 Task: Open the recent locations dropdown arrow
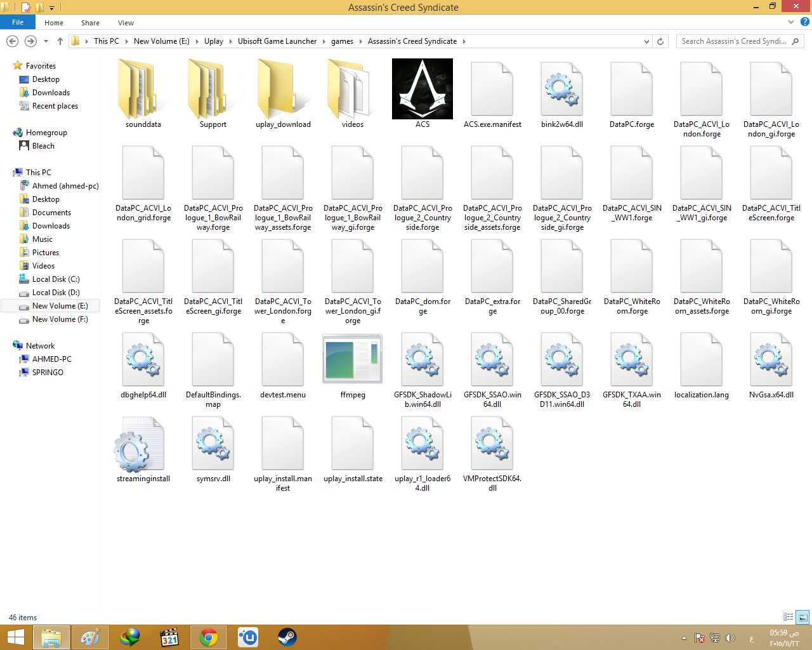click(46, 41)
